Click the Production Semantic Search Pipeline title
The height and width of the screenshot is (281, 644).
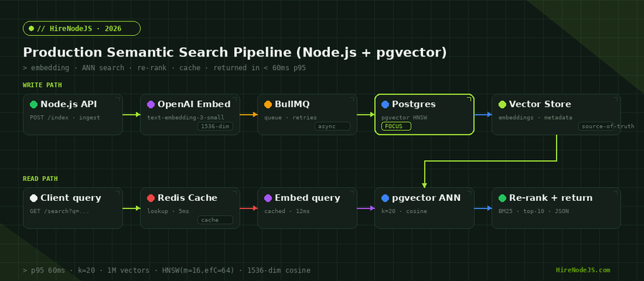click(x=235, y=52)
